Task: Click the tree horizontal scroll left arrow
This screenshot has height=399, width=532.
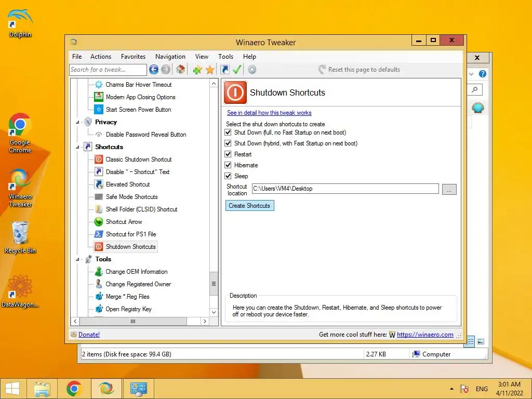Action: point(75,321)
